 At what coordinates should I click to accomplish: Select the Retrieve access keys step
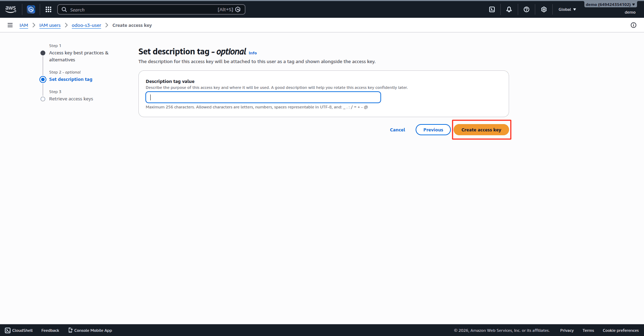tap(71, 99)
